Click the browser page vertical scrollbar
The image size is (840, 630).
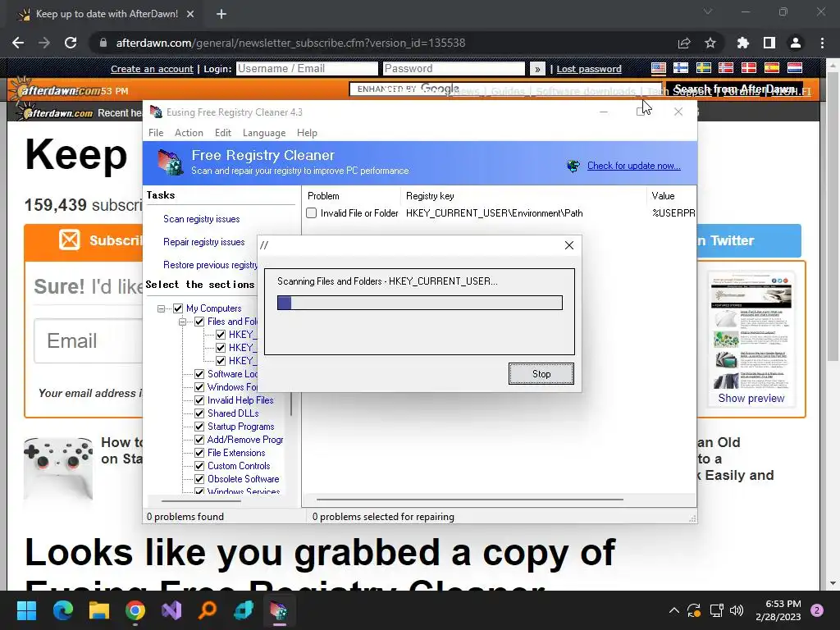(x=832, y=216)
